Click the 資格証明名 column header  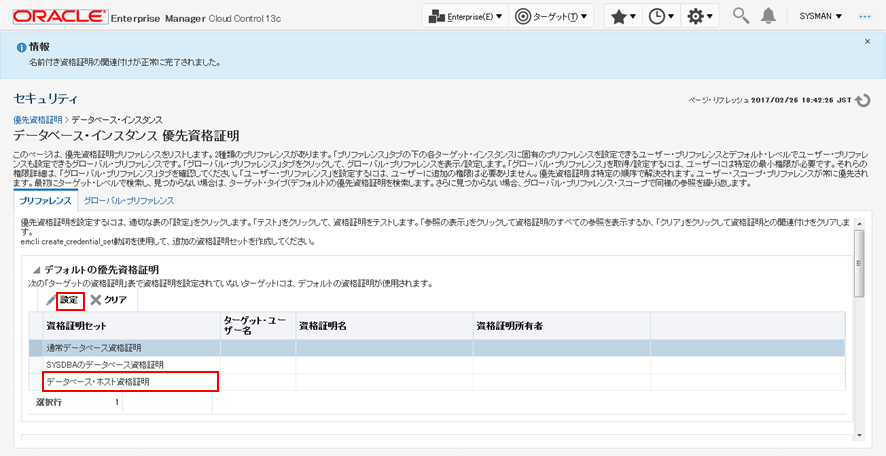pos(384,325)
